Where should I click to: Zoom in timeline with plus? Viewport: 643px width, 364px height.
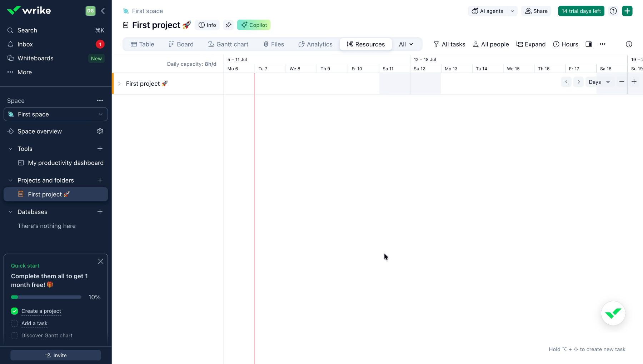(634, 82)
